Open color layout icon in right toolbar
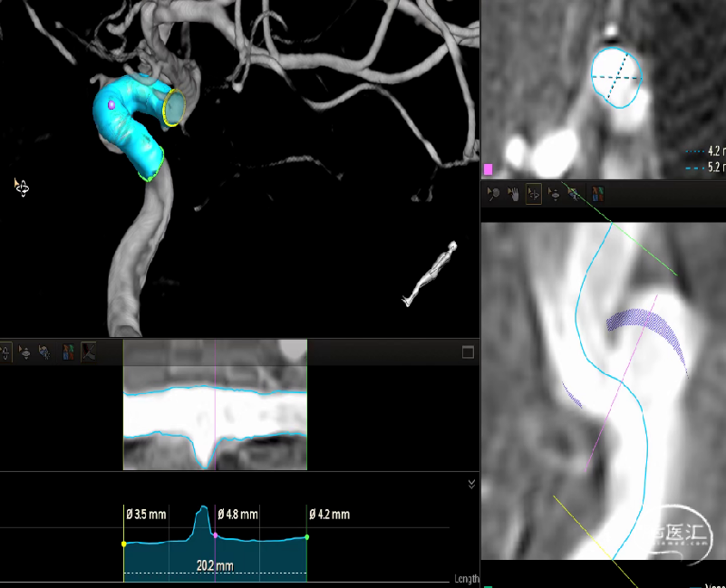This screenshot has width=726, height=588. (596, 193)
